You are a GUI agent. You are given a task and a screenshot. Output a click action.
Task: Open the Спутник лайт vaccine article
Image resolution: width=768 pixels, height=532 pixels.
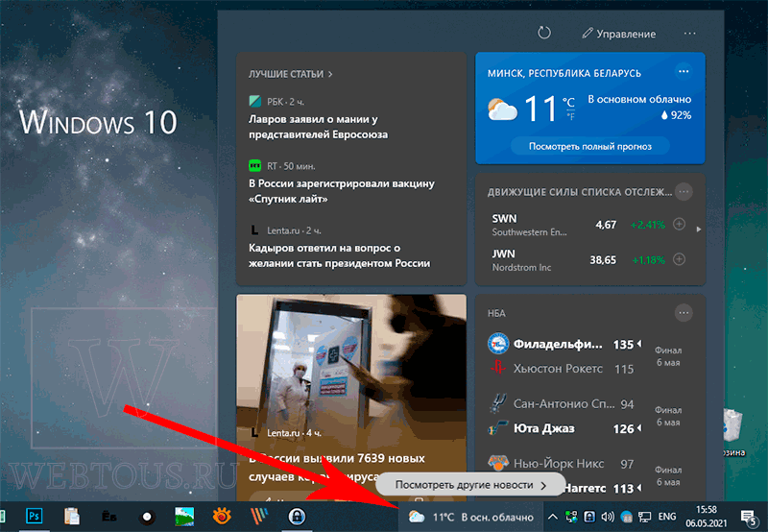342,191
